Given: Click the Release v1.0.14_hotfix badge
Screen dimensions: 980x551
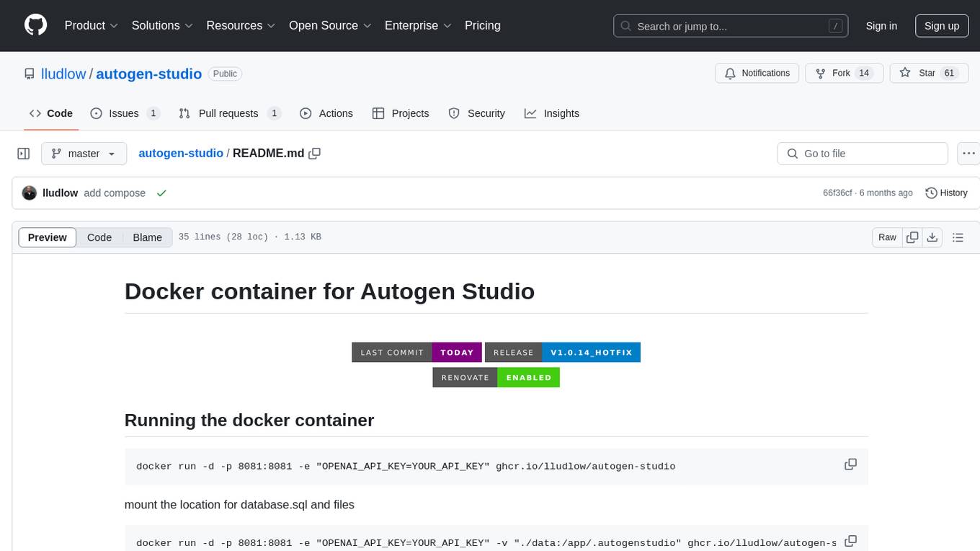Looking at the screenshot, I should 563,353.
